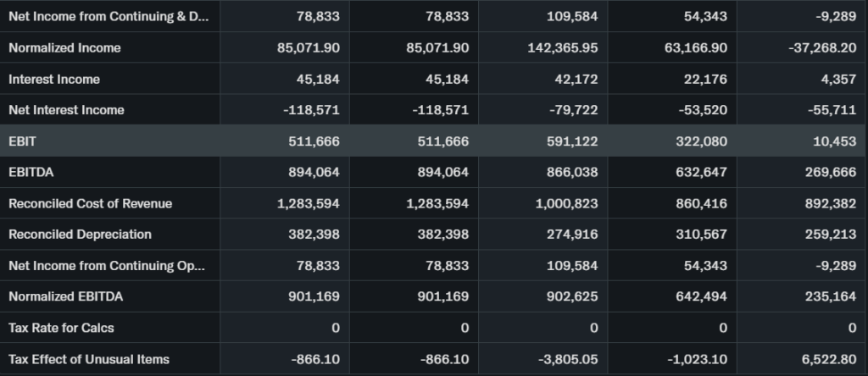Click the EBIT cell showing 322,080
The image size is (868, 376).
pos(703,141)
